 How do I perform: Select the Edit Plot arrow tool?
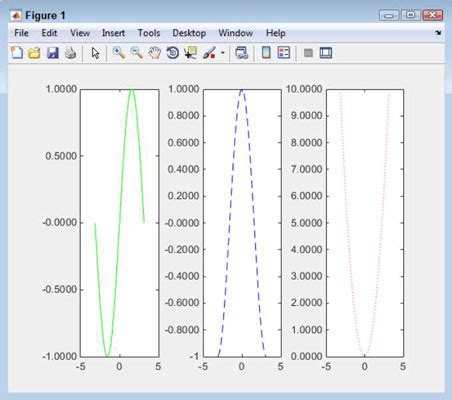95,53
